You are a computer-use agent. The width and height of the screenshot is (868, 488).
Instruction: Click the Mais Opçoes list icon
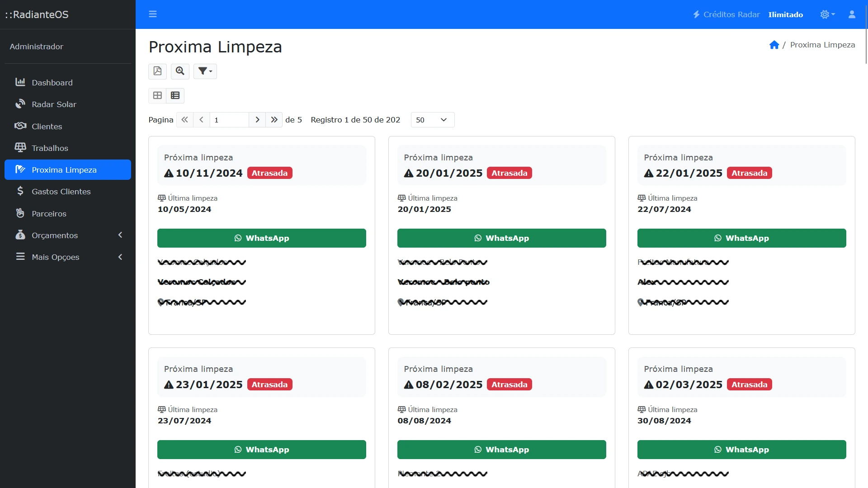pyautogui.click(x=20, y=256)
